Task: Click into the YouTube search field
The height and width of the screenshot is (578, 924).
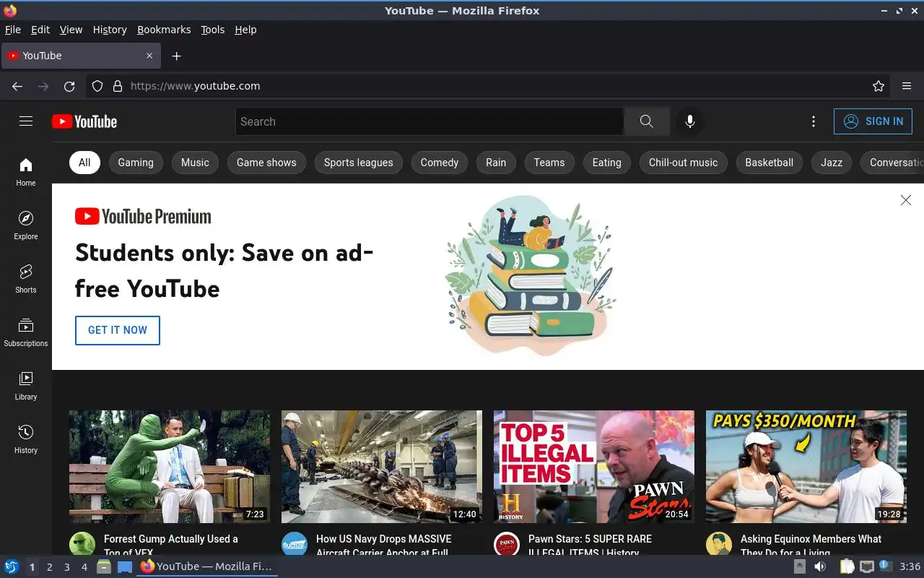Action: point(430,121)
